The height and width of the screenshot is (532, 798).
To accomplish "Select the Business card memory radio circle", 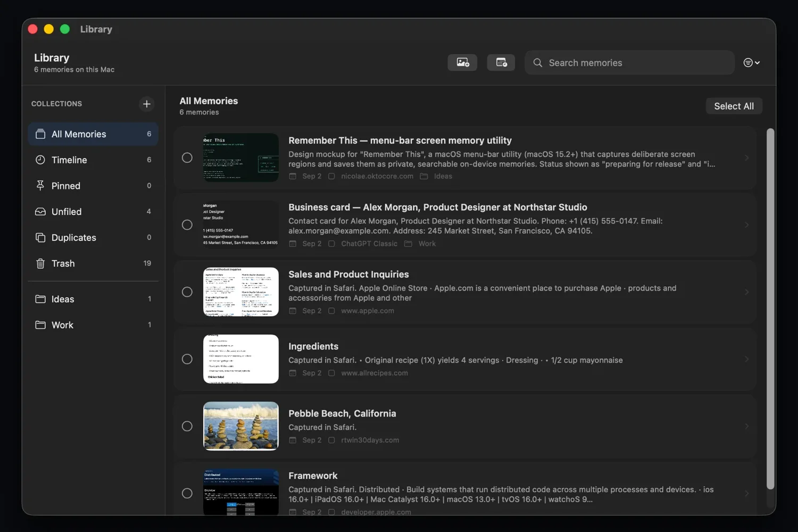I will click(x=187, y=225).
